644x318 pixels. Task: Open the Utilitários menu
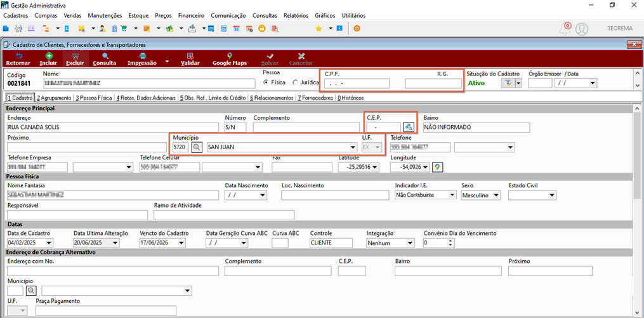point(353,16)
